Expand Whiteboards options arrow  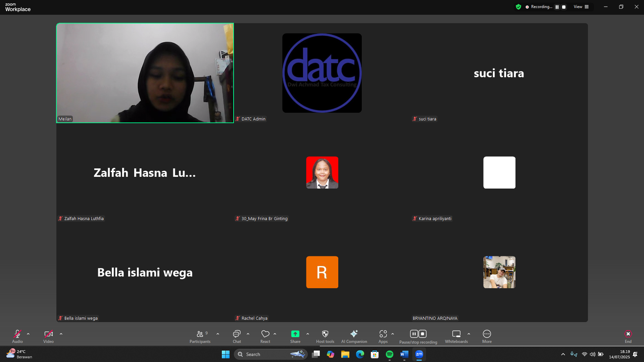pyautogui.click(x=469, y=334)
